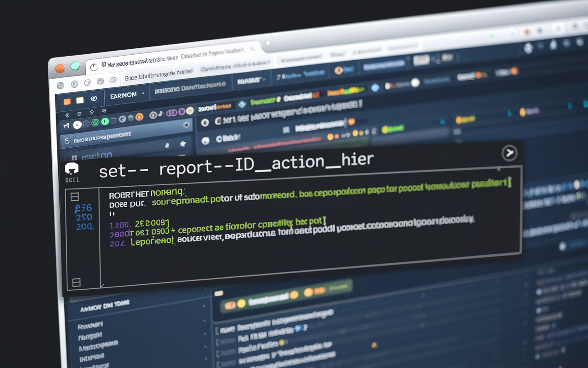Screen dimensions: 588x368
Task: Click the green word "Leporienol" in the panel
Action: pos(152,241)
